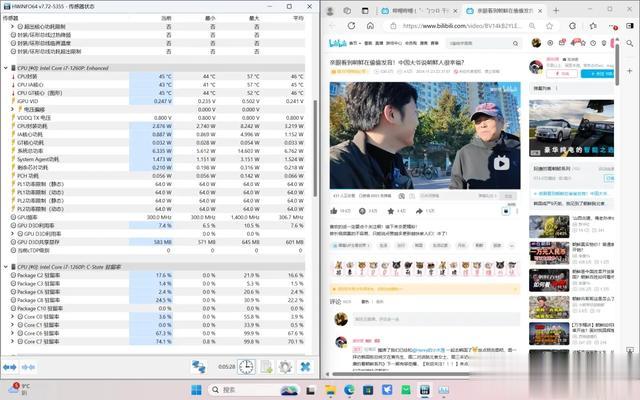Open Edge tab actions menu icon
Viewport: 640px width, 400px height.
[365, 11]
